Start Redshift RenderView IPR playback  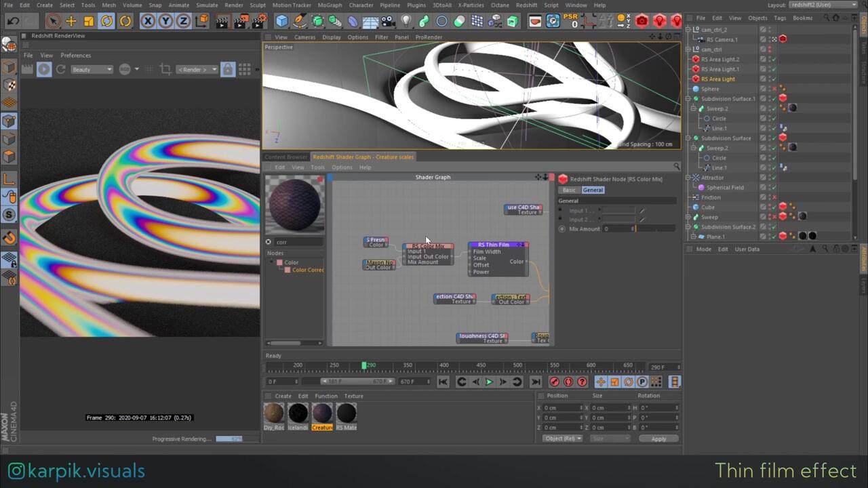click(44, 69)
